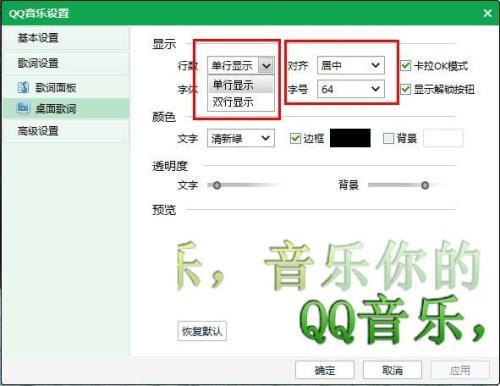Click the 桌面歌词 icon in sidebar
The height and width of the screenshot is (386, 500).
23,108
